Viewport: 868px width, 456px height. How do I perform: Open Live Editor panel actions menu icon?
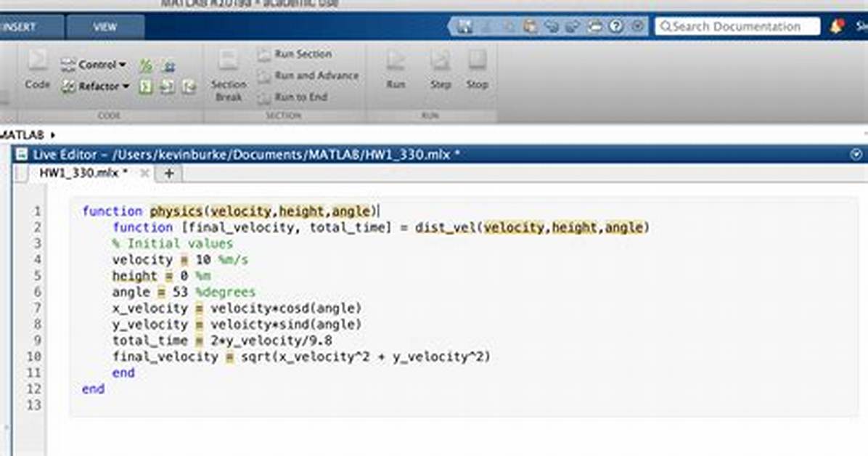point(856,155)
